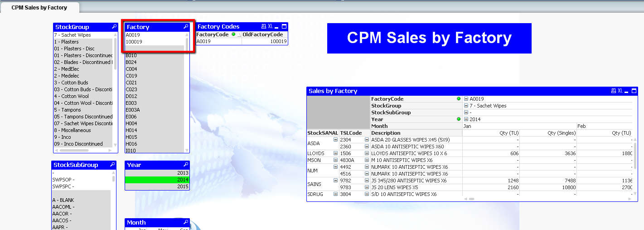Select 9 - Inco in StockGroup
The image size is (644, 230).
tap(83, 137)
